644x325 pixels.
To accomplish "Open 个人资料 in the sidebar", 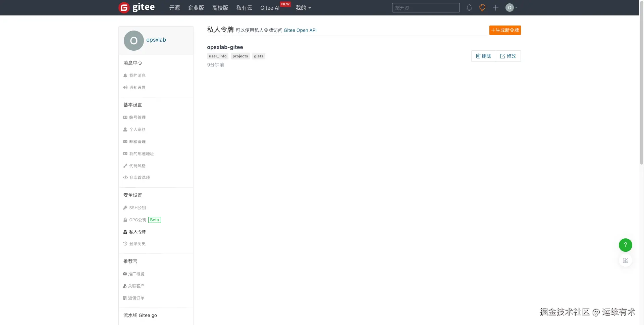I will click(138, 130).
